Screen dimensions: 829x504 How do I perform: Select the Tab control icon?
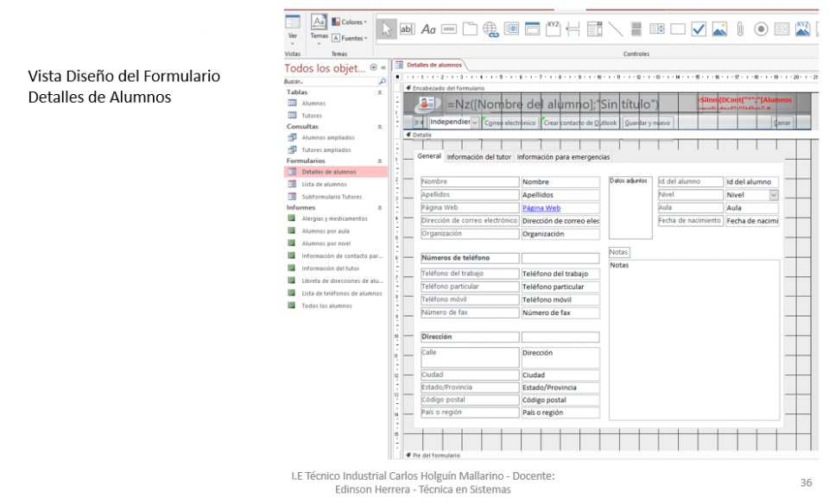pyautogui.click(x=470, y=28)
